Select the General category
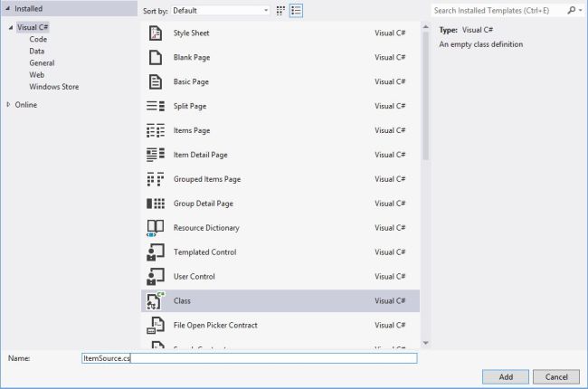This screenshot has height=389, width=588. point(42,63)
